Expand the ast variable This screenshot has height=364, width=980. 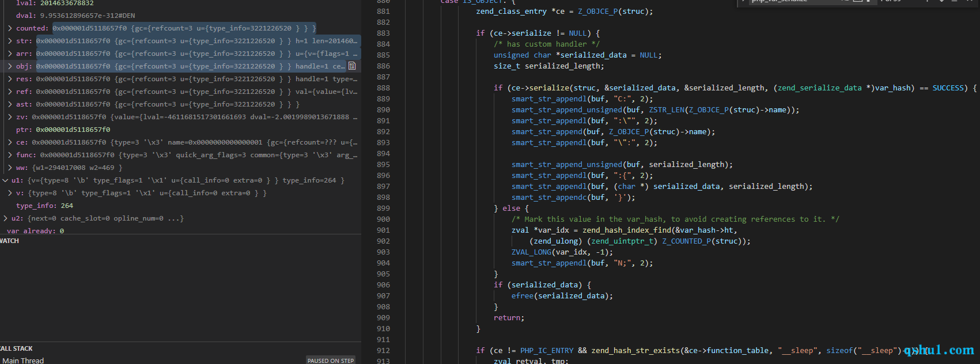(10, 104)
